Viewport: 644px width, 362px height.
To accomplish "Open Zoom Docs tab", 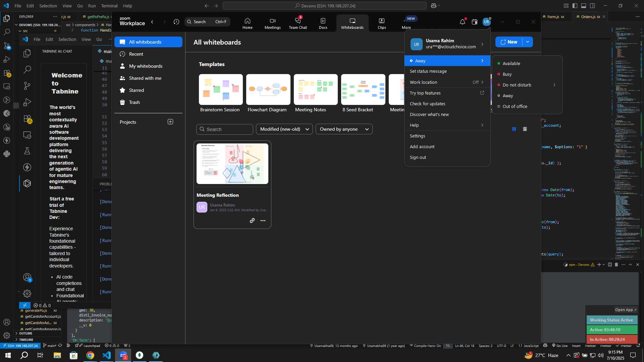I will pos(323,23).
